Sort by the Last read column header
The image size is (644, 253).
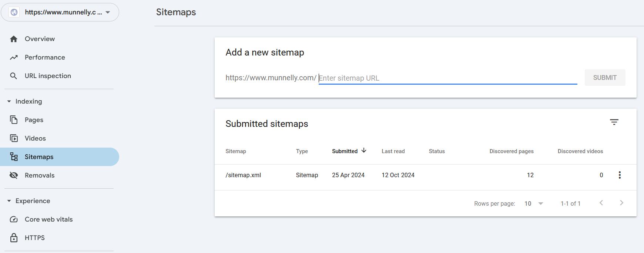click(393, 151)
